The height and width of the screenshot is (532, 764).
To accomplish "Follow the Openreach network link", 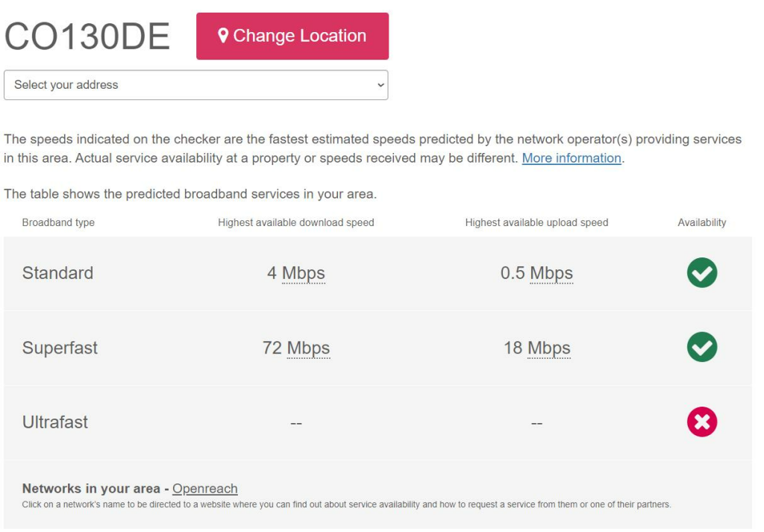I will [x=204, y=489].
